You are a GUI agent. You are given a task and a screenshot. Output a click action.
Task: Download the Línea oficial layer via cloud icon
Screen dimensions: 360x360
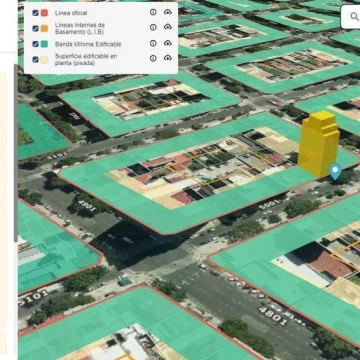[168, 12]
